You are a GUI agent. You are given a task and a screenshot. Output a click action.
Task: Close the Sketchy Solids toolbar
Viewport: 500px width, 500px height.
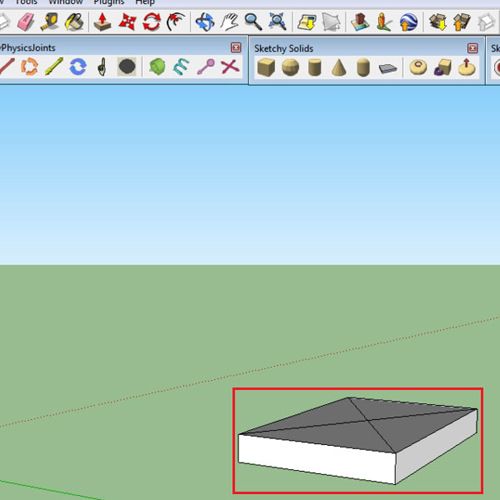point(473,48)
